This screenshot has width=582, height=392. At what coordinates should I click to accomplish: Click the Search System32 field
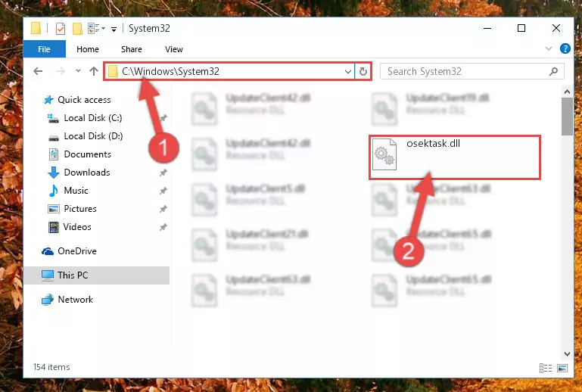tap(472, 71)
